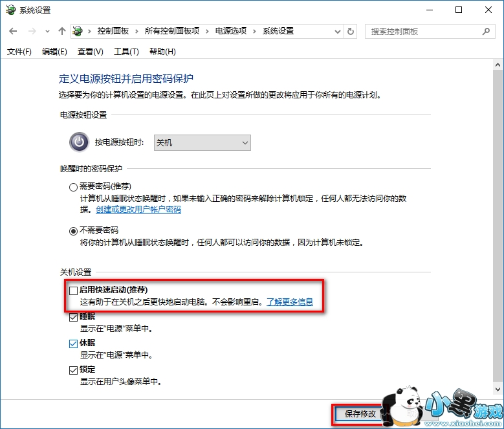Refresh the control panel page

click(351, 31)
